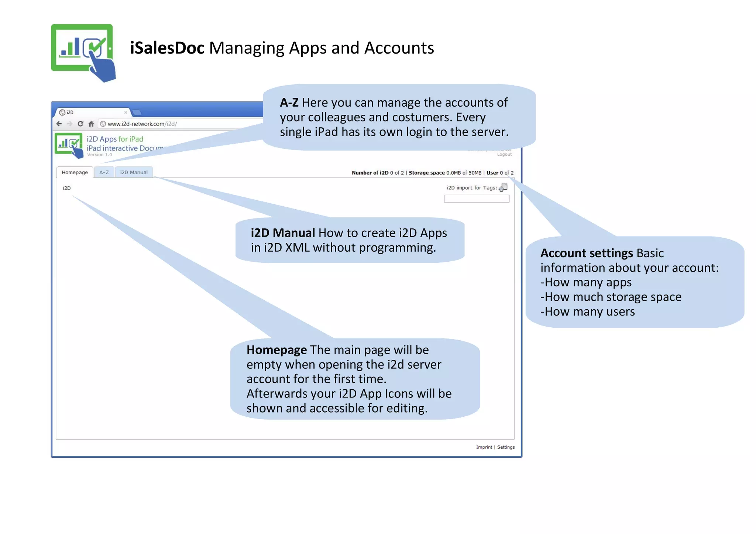Open the Settings link in footer
This screenshot has width=756, height=534.
coord(506,447)
